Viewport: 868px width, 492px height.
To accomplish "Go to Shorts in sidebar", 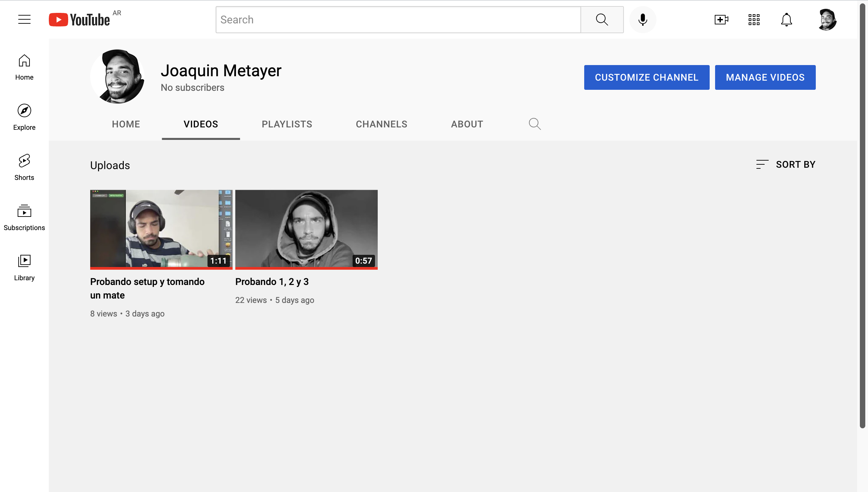I will coord(24,167).
